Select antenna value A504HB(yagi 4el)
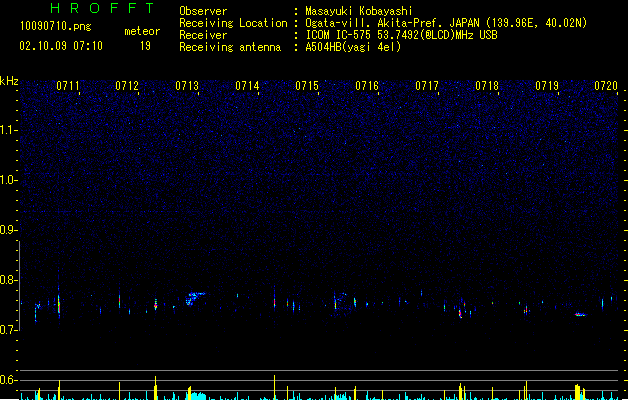 coord(353,47)
